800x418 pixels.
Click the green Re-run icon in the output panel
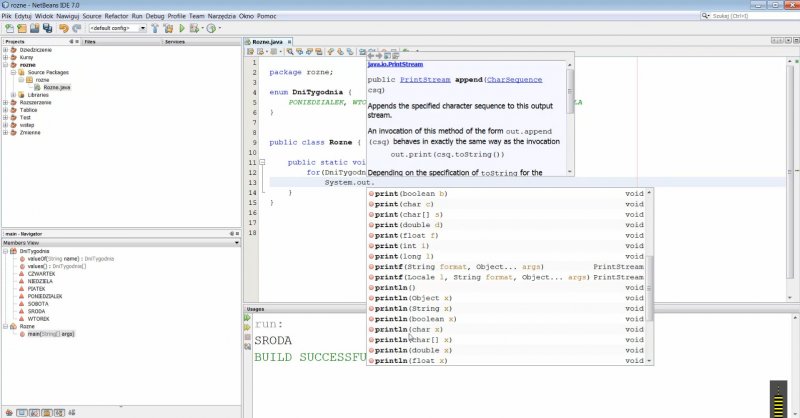(x=249, y=319)
